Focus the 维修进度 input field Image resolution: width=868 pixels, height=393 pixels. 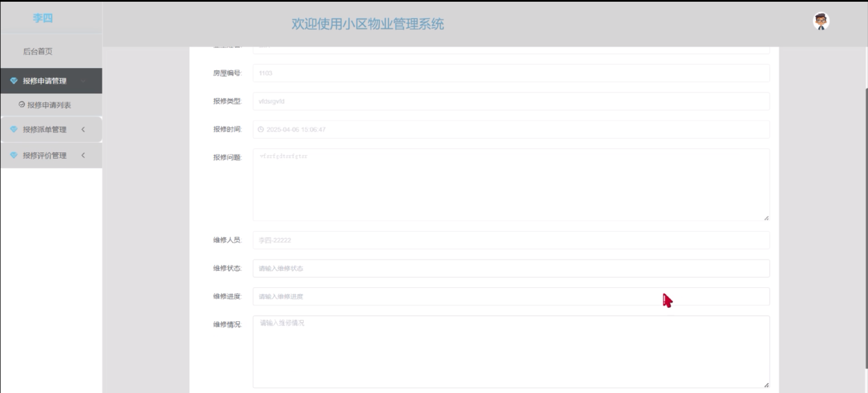[511, 296]
